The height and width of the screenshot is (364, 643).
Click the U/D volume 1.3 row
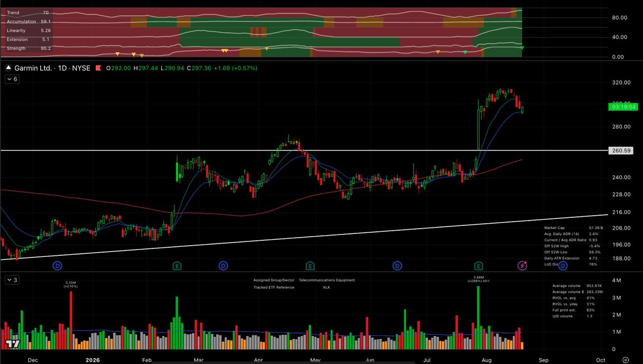pyautogui.click(x=572, y=316)
